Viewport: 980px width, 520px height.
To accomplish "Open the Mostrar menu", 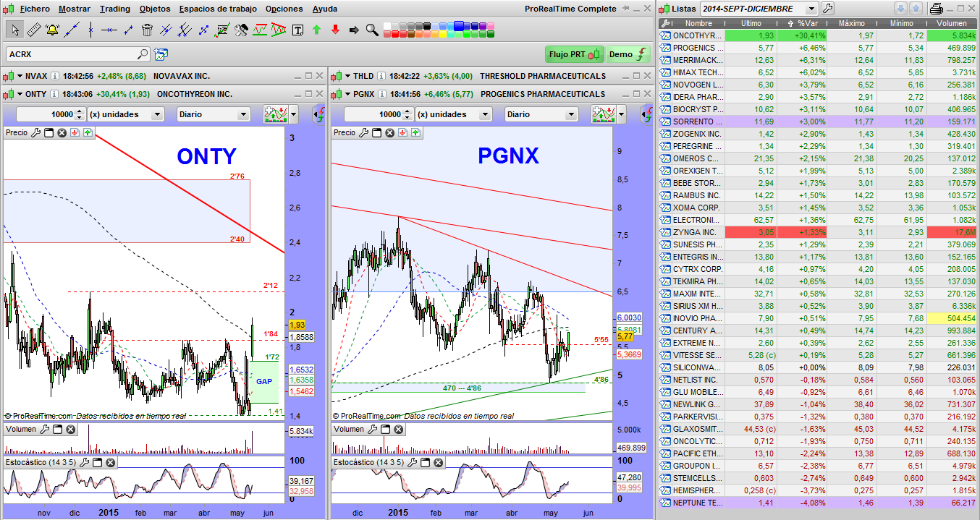I will pyautogui.click(x=75, y=9).
